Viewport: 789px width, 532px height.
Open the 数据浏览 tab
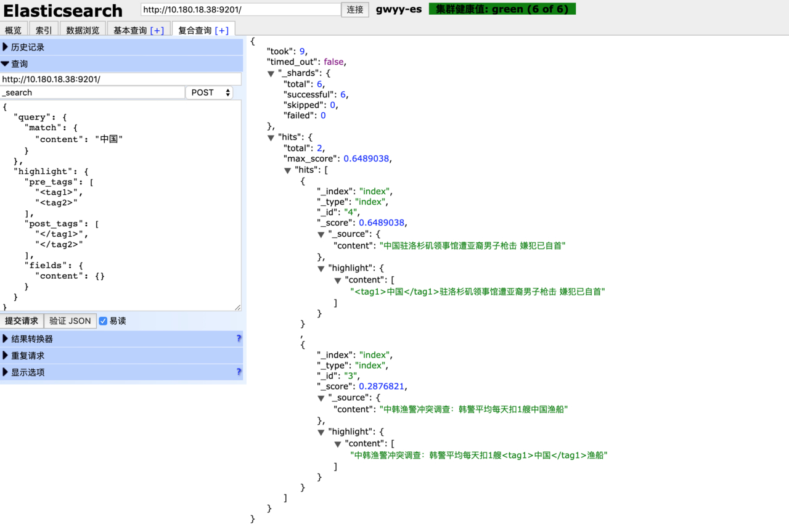click(x=83, y=30)
